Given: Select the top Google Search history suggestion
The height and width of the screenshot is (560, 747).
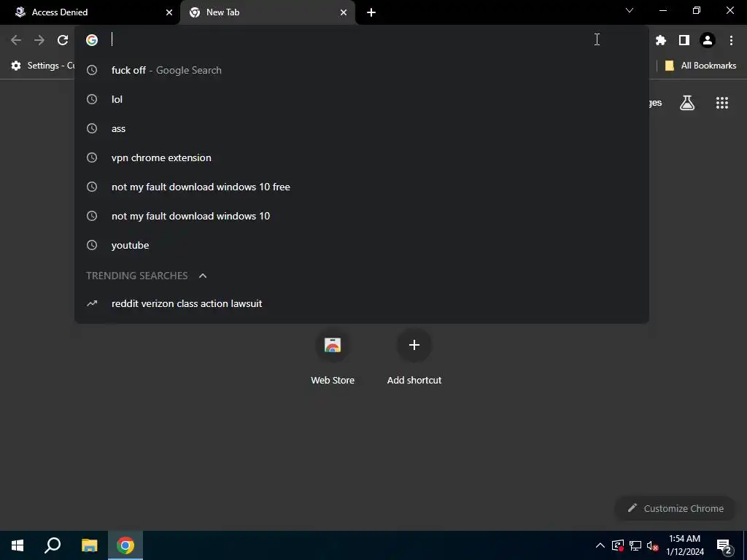Looking at the screenshot, I should (362, 70).
